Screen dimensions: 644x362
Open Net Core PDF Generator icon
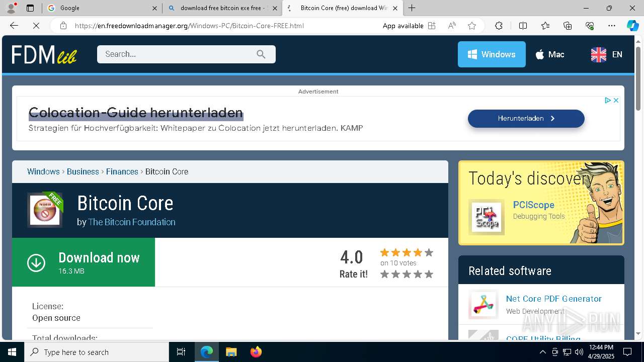click(x=484, y=305)
